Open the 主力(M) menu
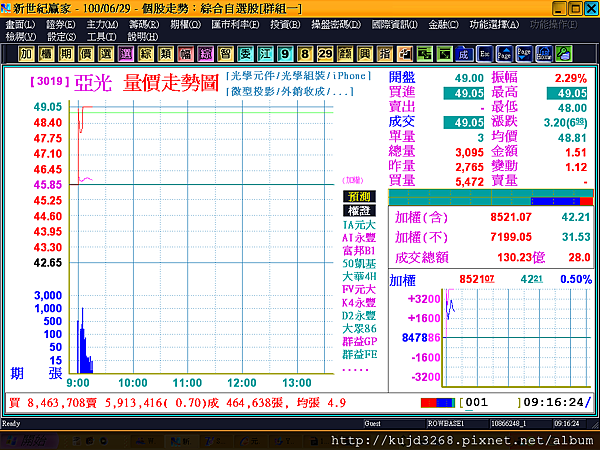 tap(102, 25)
